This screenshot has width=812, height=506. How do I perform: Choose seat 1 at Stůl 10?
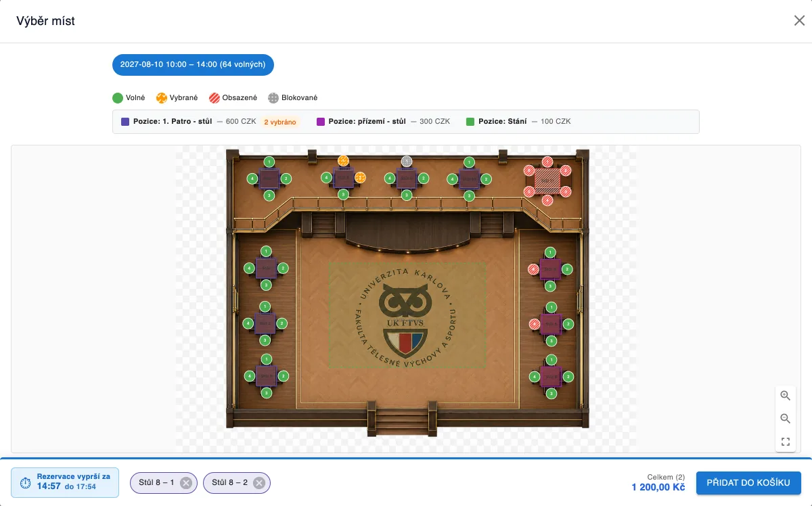[470, 162]
